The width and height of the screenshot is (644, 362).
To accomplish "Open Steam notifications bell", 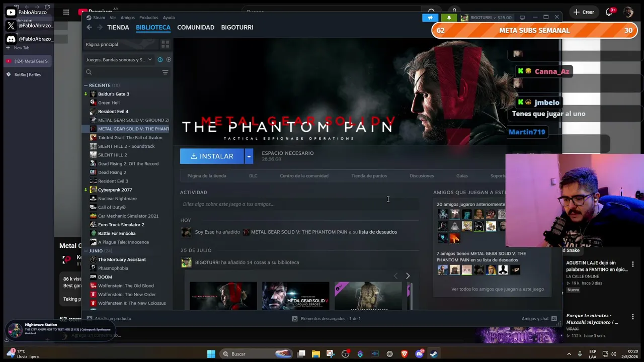I will pos(449,18).
